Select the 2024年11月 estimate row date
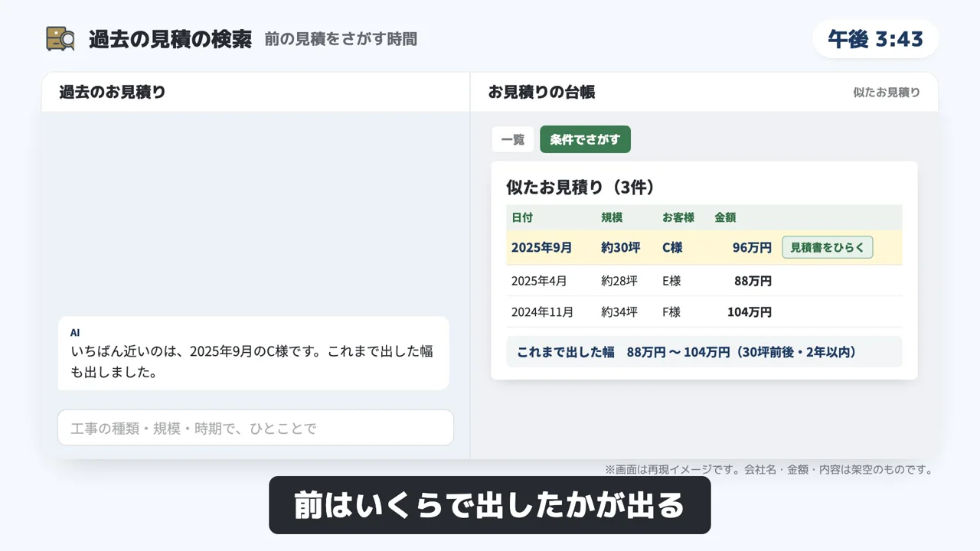 [542, 312]
